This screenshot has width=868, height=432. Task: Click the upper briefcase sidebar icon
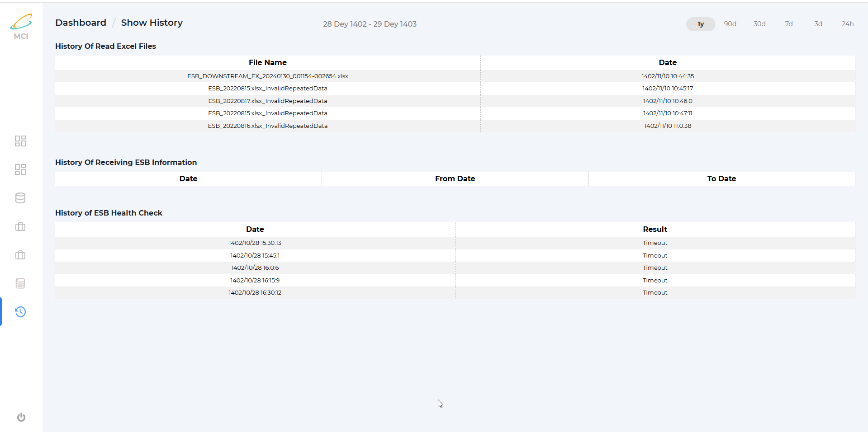coord(20,226)
